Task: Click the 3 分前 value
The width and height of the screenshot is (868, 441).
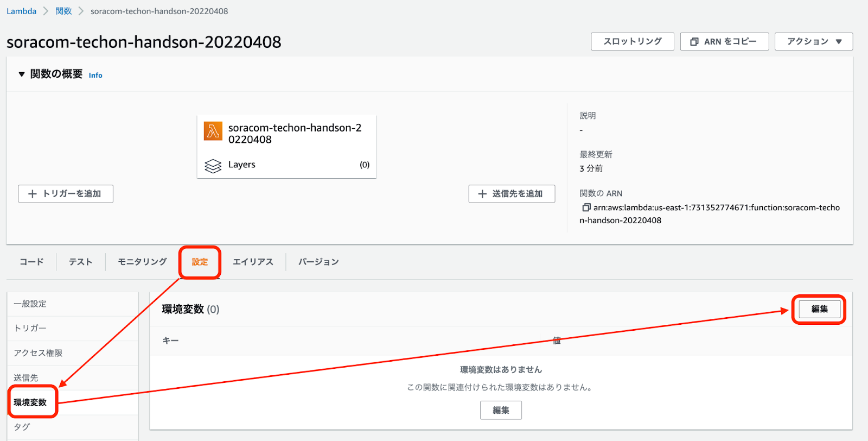Action: 591,168
